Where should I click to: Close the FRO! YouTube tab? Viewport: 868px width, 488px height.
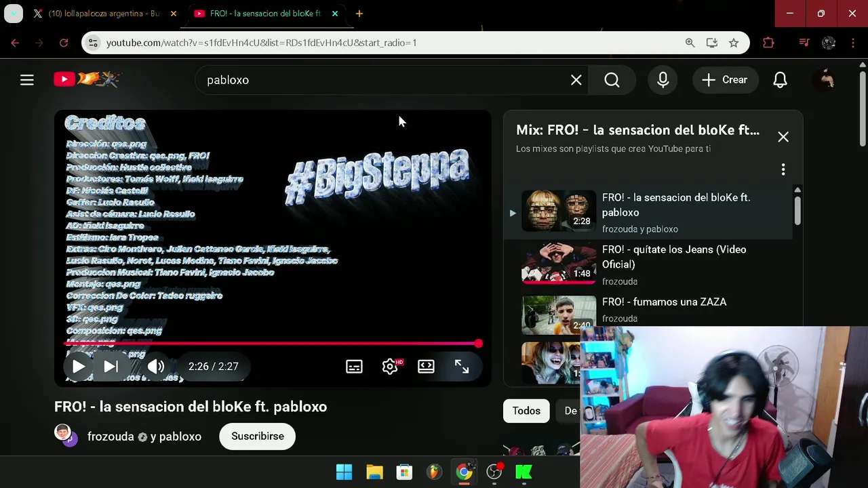pyautogui.click(x=335, y=14)
